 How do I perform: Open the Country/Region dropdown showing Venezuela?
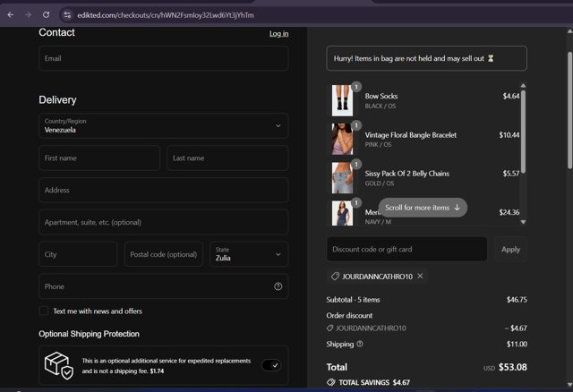click(163, 125)
